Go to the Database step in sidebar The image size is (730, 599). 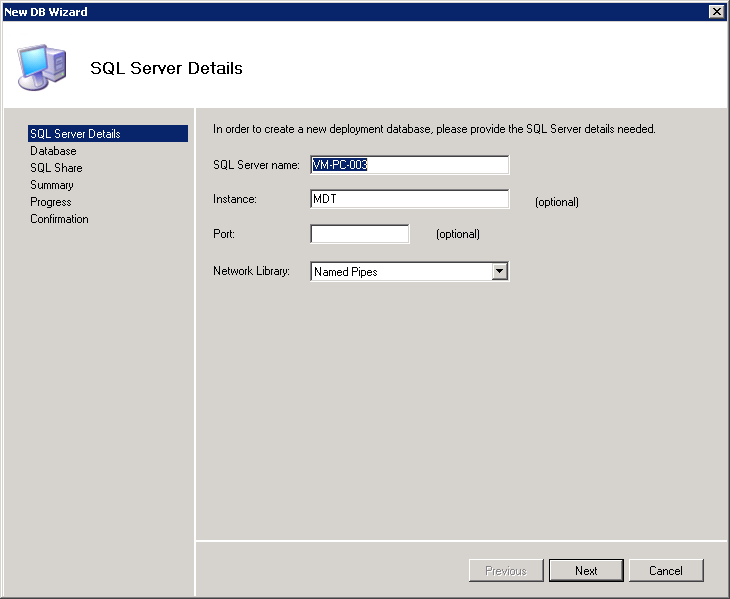(x=53, y=151)
